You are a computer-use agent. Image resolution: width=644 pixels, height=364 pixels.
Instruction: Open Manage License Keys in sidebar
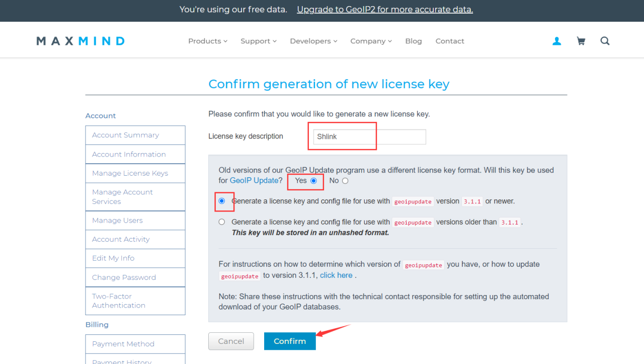130,173
